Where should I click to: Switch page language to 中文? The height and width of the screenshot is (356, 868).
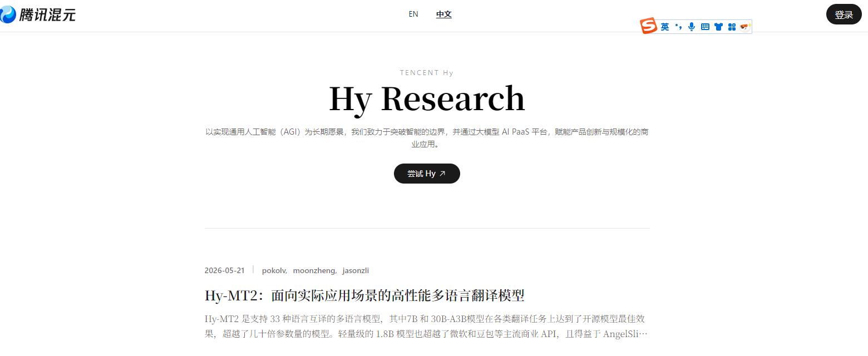pyautogui.click(x=443, y=14)
